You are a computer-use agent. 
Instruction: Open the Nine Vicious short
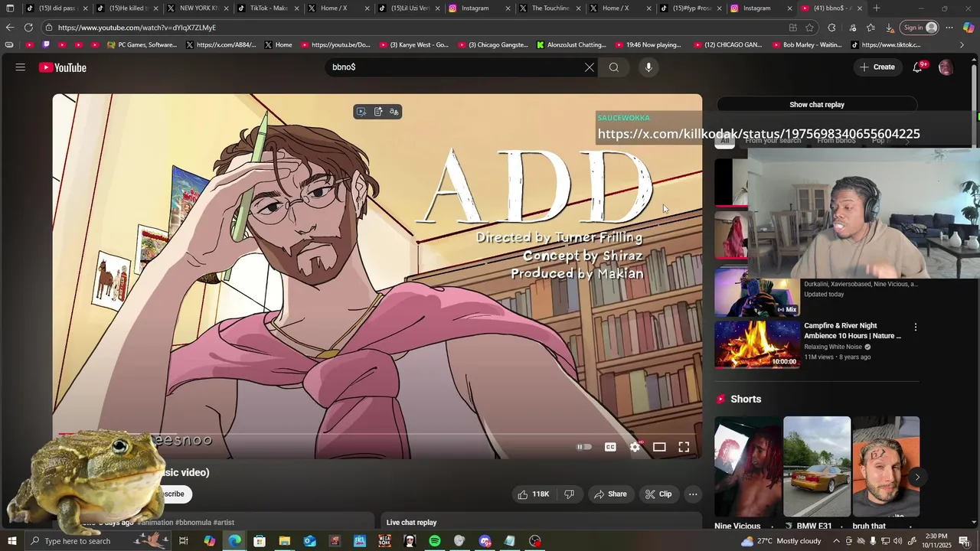748,467
